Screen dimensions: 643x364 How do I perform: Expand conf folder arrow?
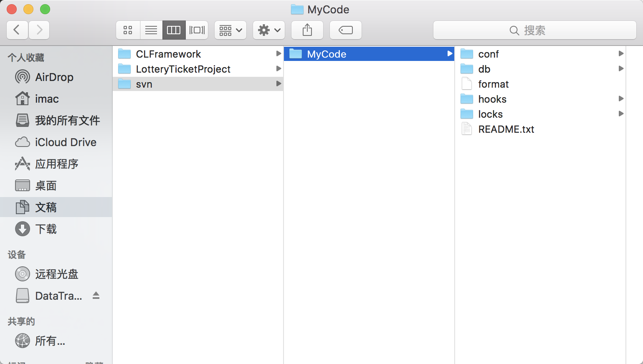[x=621, y=54]
